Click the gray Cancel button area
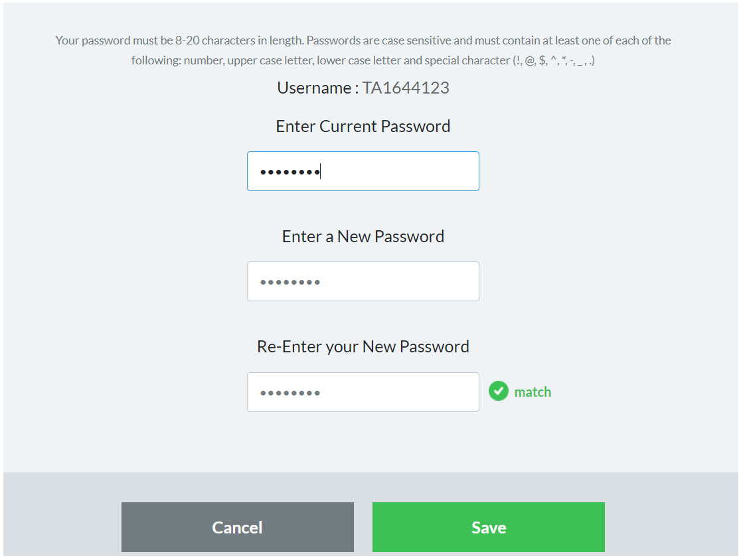 pos(237,527)
